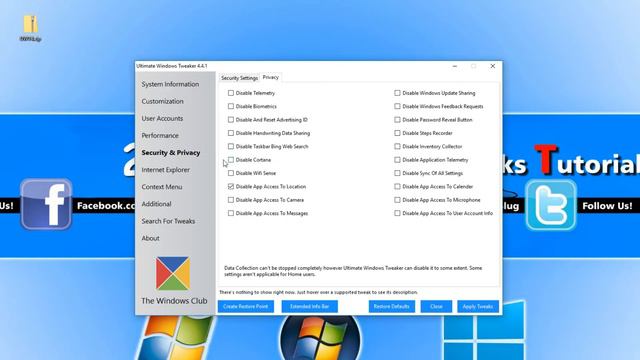Check Disable Steps Recorder option

click(397, 133)
